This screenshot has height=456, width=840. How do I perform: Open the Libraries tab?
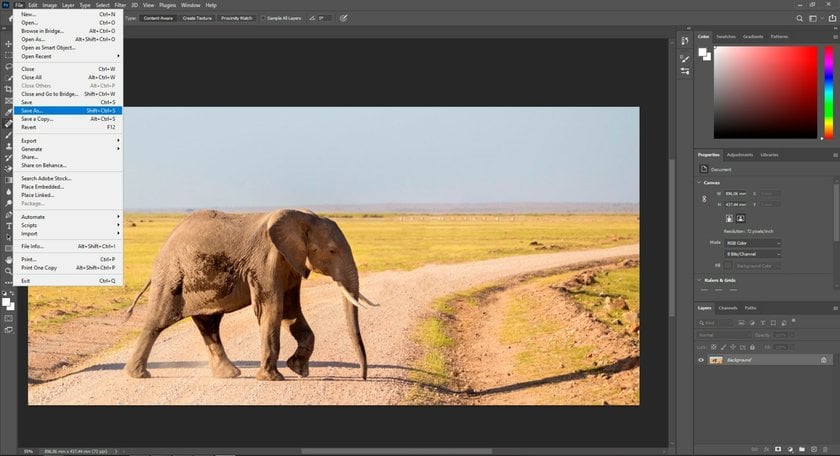[x=769, y=155]
